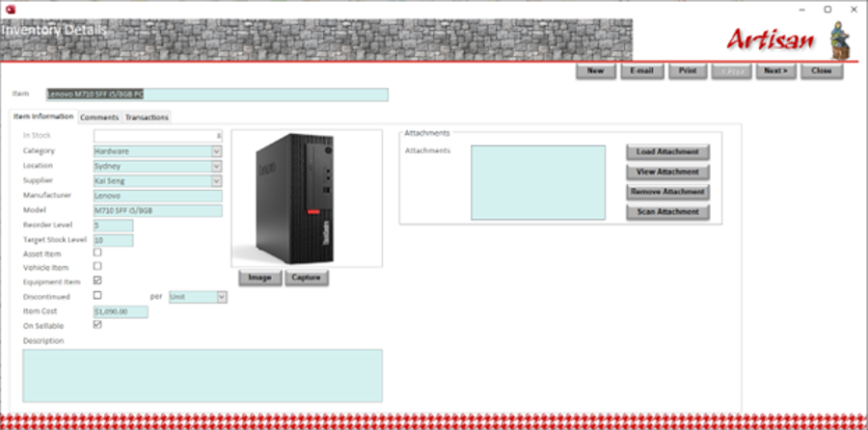Expand the per Unit dropdown
Viewport: 868px width, 430px height.
(222, 297)
